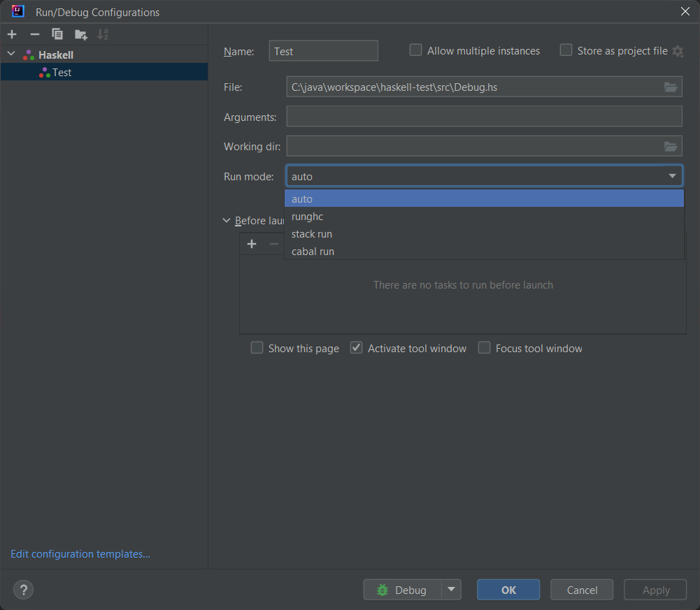Select the Test configuration in the tree
Screen dimensions: 700x610
point(104,72)
